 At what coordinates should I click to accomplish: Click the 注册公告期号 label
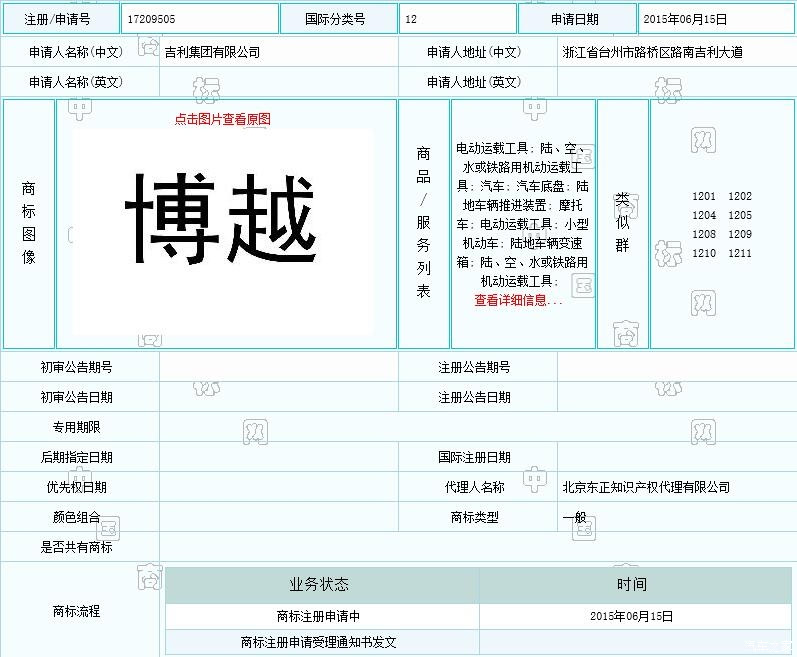pos(474,367)
